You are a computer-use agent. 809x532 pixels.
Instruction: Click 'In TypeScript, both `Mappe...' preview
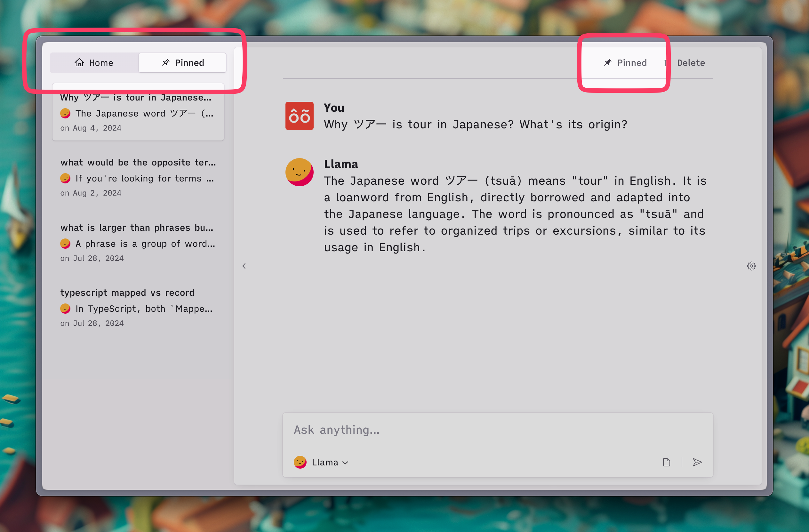pyautogui.click(x=144, y=309)
